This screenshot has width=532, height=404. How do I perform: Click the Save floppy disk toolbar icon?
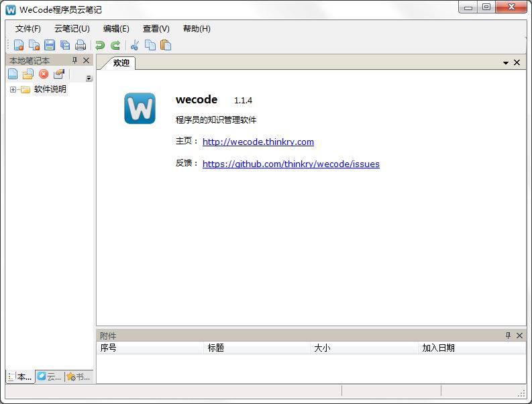click(x=50, y=46)
